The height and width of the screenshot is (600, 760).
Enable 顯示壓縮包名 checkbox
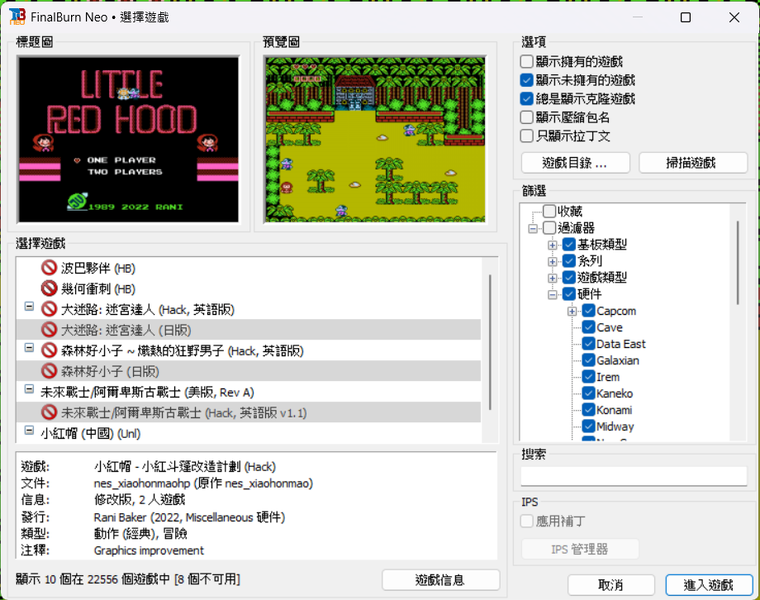pyautogui.click(x=526, y=117)
